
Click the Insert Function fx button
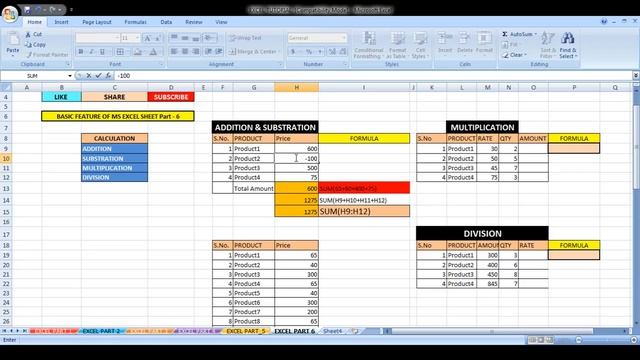[108, 76]
